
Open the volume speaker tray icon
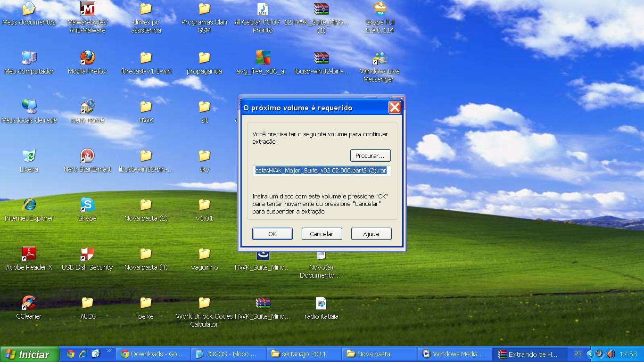611,354
